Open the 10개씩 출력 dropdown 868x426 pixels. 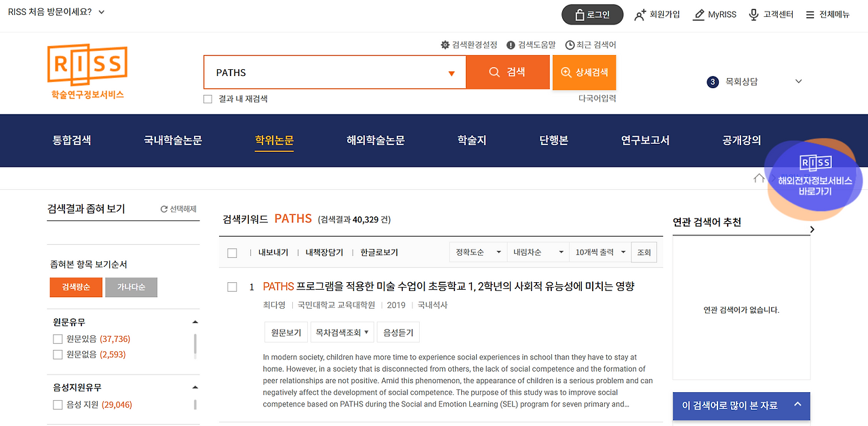(x=599, y=252)
